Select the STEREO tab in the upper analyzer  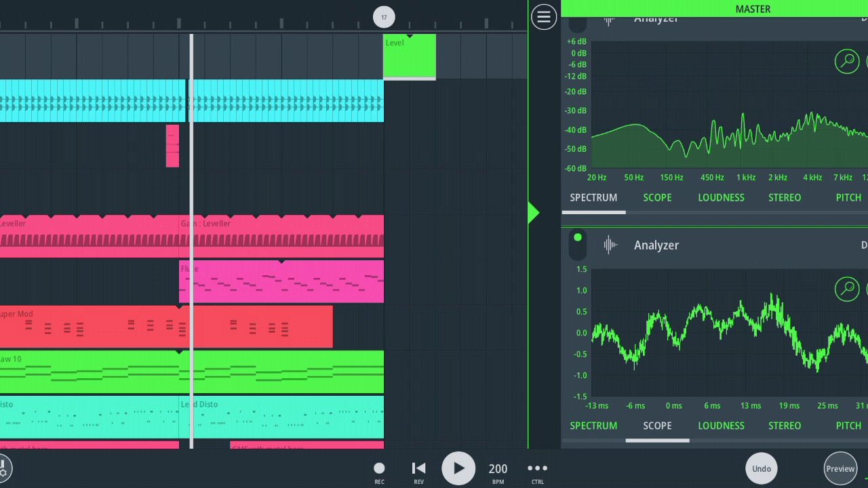click(x=785, y=198)
